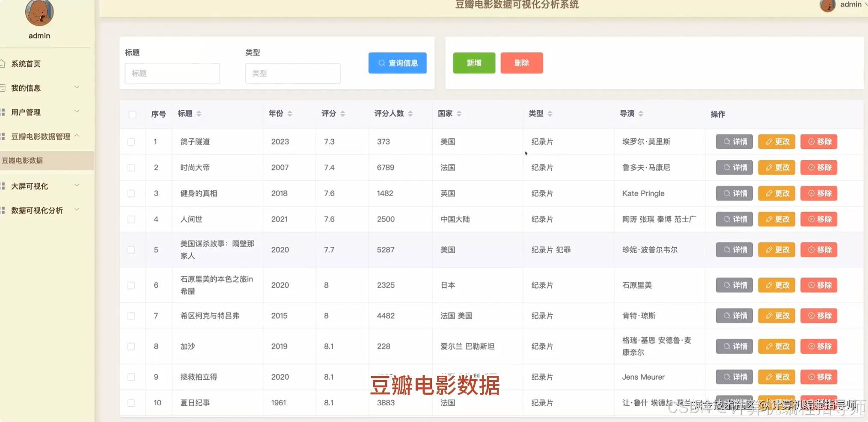Check the box for 鸽子隧道 row

[x=131, y=142]
